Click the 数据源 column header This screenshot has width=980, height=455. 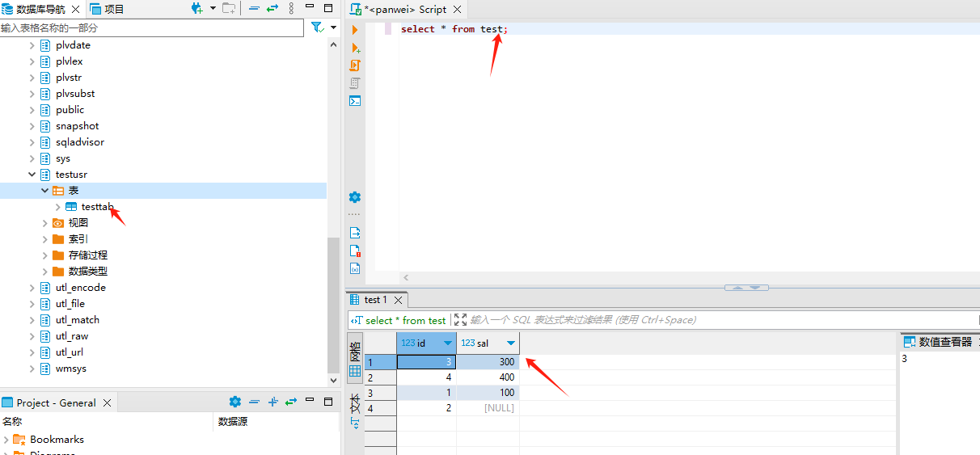tap(232, 422)
